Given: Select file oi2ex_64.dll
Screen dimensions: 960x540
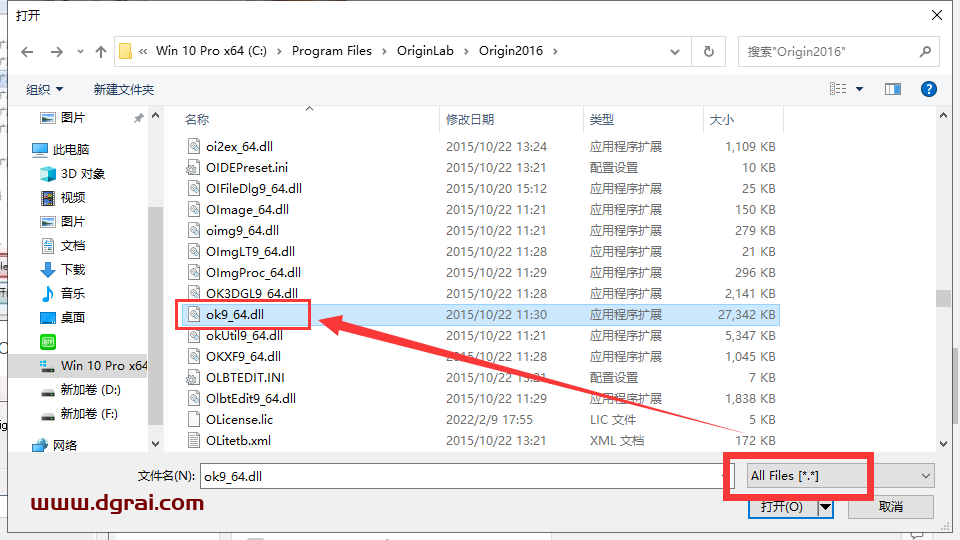Looking at the screenshot, I should click(239, 146).
